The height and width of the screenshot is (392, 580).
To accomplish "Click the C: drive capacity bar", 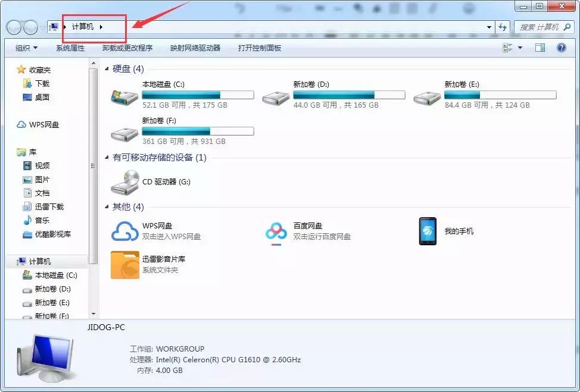I will tap(198, 95).
